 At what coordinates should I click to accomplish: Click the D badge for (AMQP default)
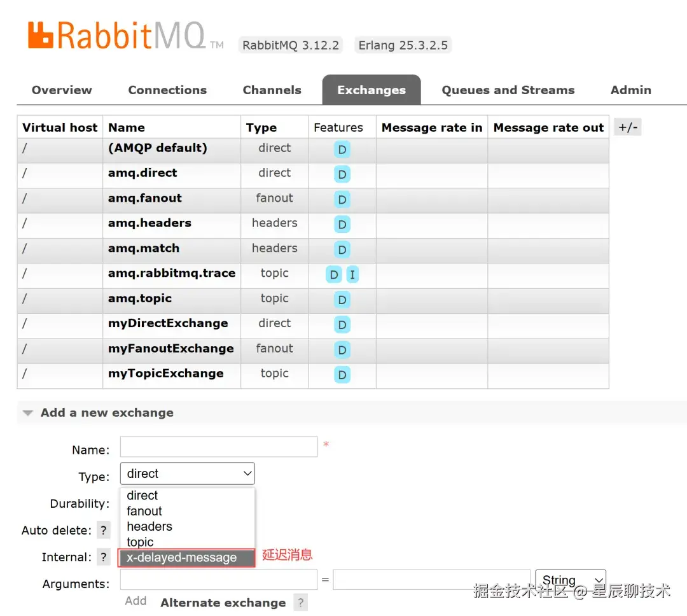(x=342, y=150)
